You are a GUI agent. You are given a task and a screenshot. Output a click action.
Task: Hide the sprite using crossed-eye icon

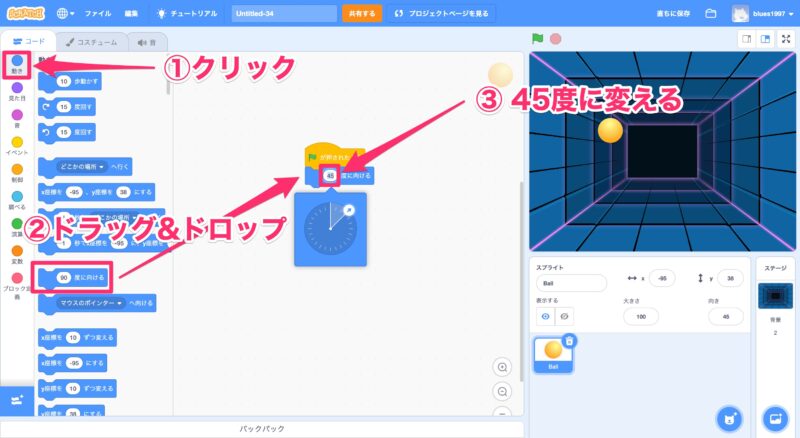(x=565, y=315)
